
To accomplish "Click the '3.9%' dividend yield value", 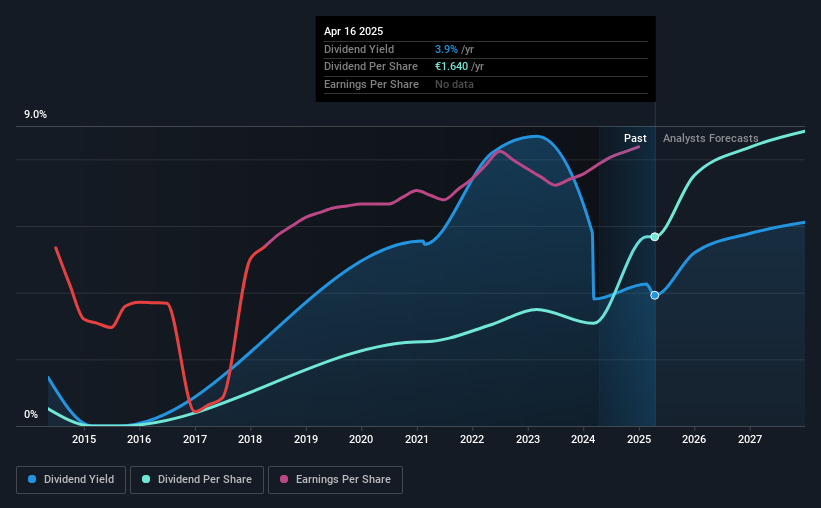I will pyautogui.click(x=446, y=49).
